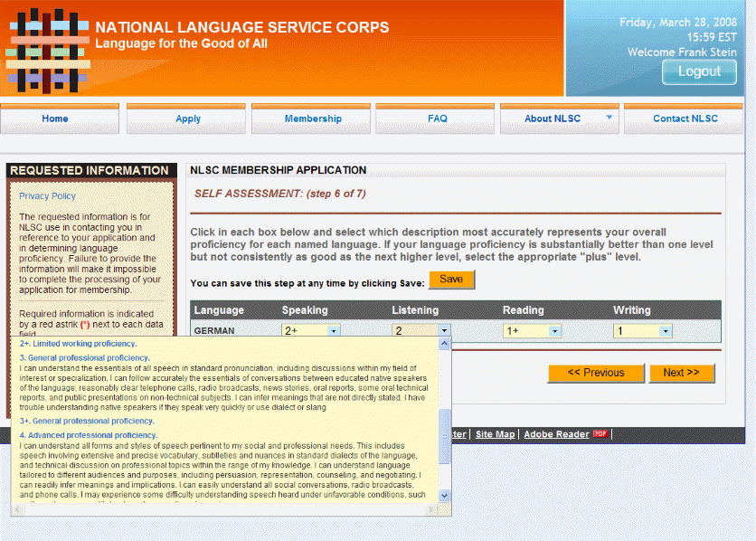This screenshot has width=756, height=541.
Task: Open the Adobe Reader footer link
Action: (x=556, y=434)
